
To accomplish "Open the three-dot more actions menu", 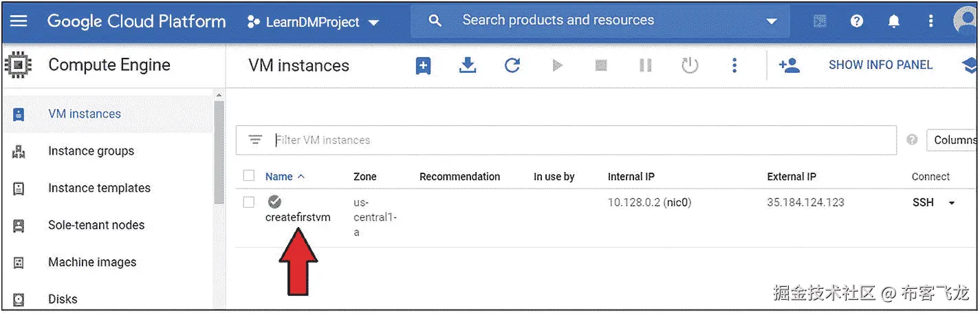I will pos(734,65).
